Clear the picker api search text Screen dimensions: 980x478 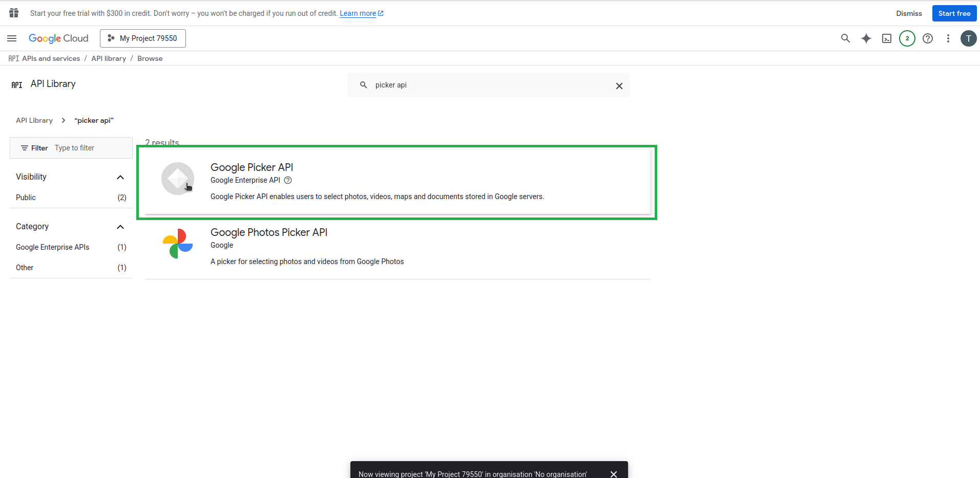tap(619, 86)
